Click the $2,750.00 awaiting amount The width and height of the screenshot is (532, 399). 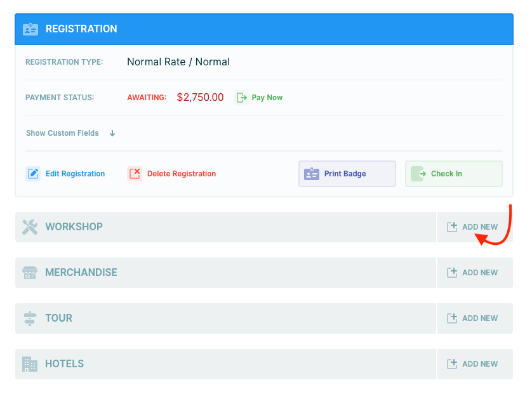[x=200, y=98]
